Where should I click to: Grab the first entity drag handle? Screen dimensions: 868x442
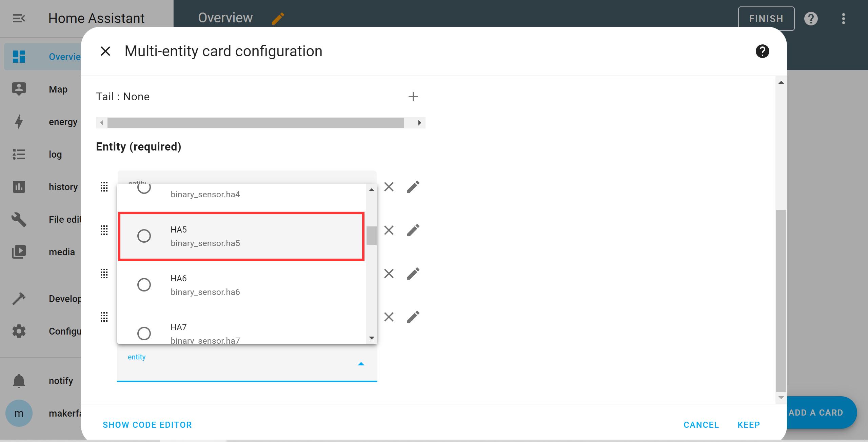[x=104, y=187]
